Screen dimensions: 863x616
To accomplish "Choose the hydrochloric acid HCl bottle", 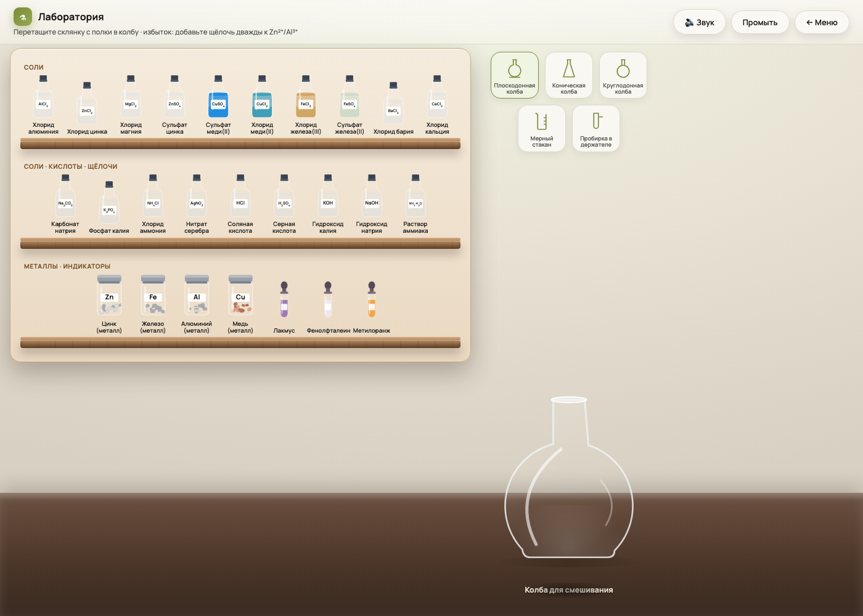I will 240,197.
